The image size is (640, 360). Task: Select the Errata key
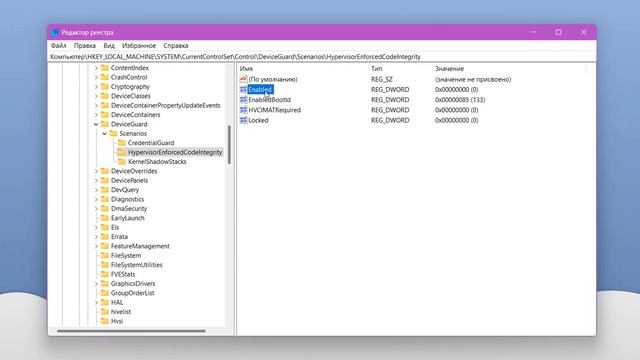(119, 237)
